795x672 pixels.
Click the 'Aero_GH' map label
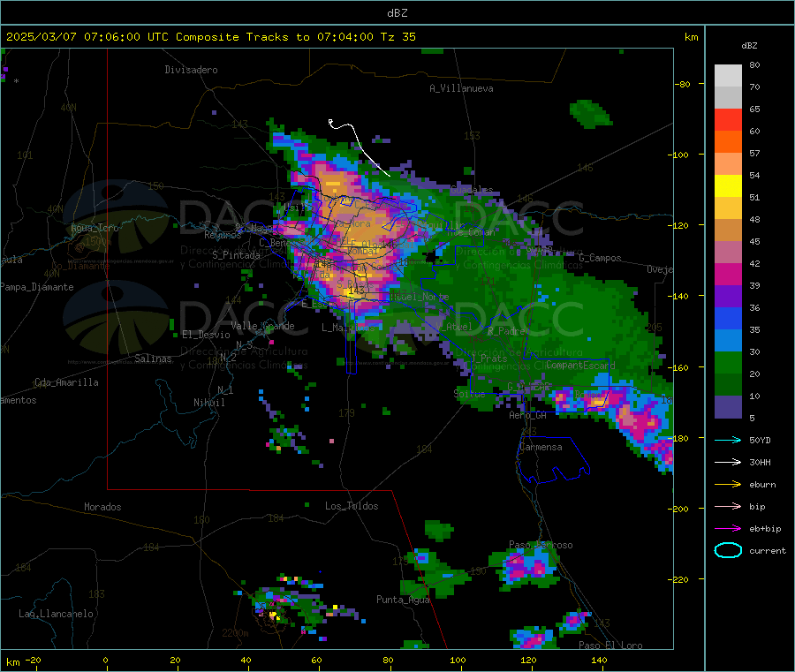(x=528, y=415)
